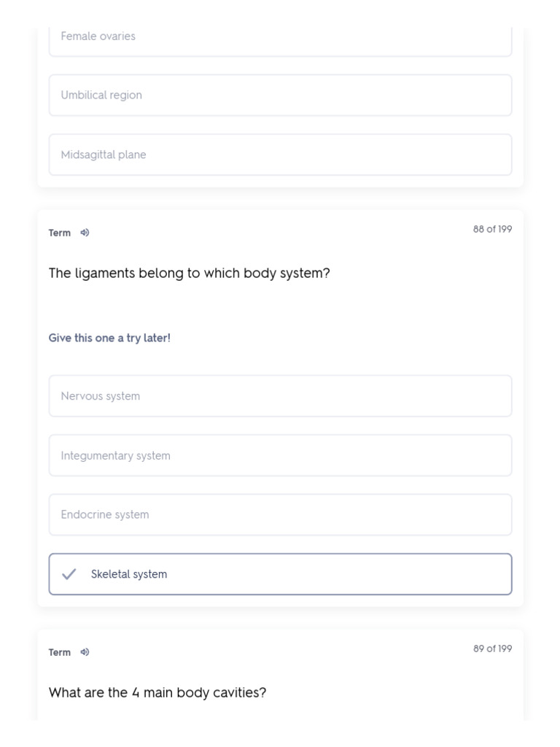The image size is (560, 747).
Task: Click the checkmark beside Skeletal system
Action: (69, 574)
